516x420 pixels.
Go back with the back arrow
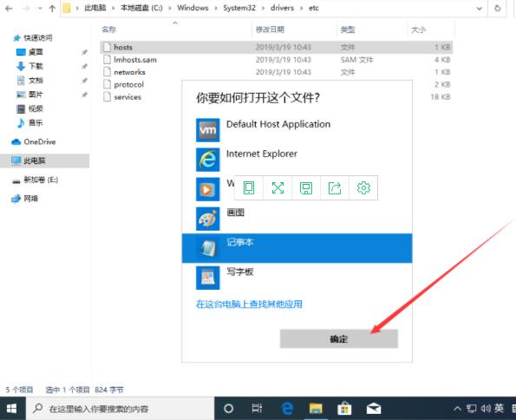coord(9,8)
